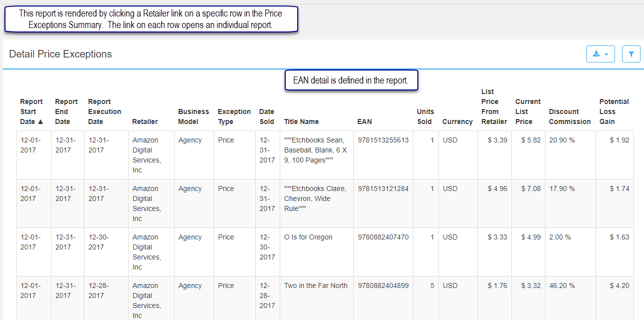Sort by Report End Date column
Screen dimensions: 644x320
pos(67,111)
